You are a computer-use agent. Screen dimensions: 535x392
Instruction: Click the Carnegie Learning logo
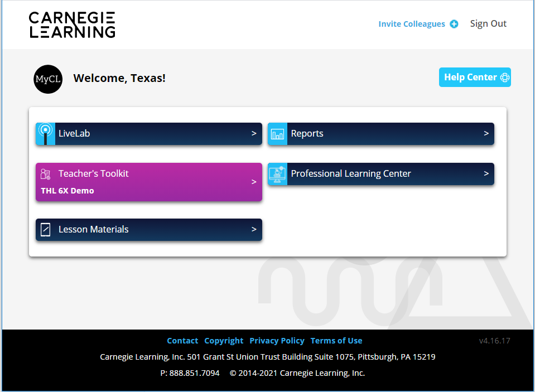71,24
